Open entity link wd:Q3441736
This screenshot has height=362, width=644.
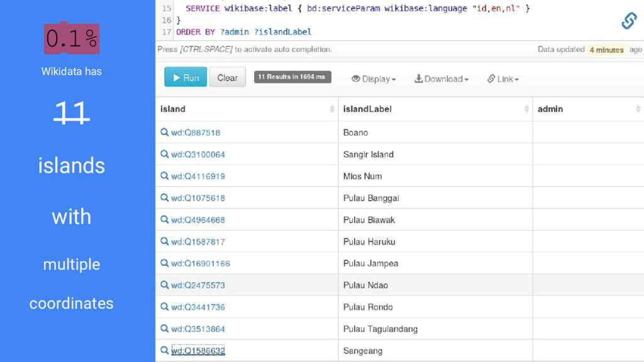tap(198, 307)
